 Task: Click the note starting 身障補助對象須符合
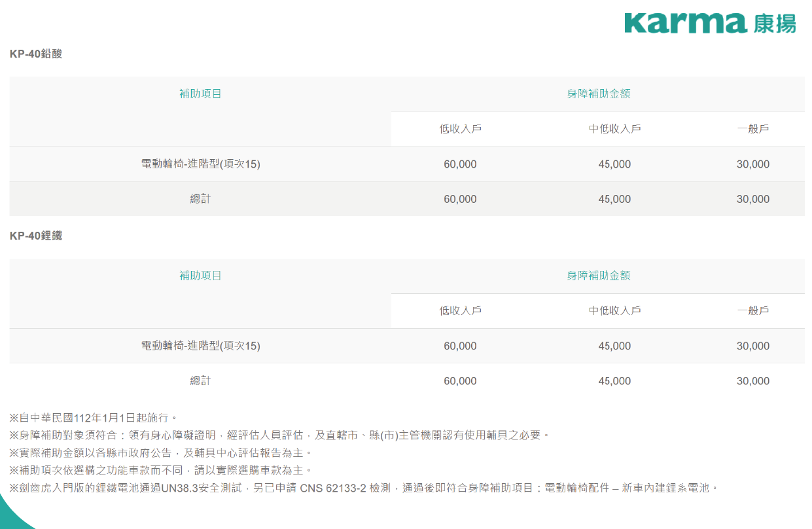tap(281, 435)
